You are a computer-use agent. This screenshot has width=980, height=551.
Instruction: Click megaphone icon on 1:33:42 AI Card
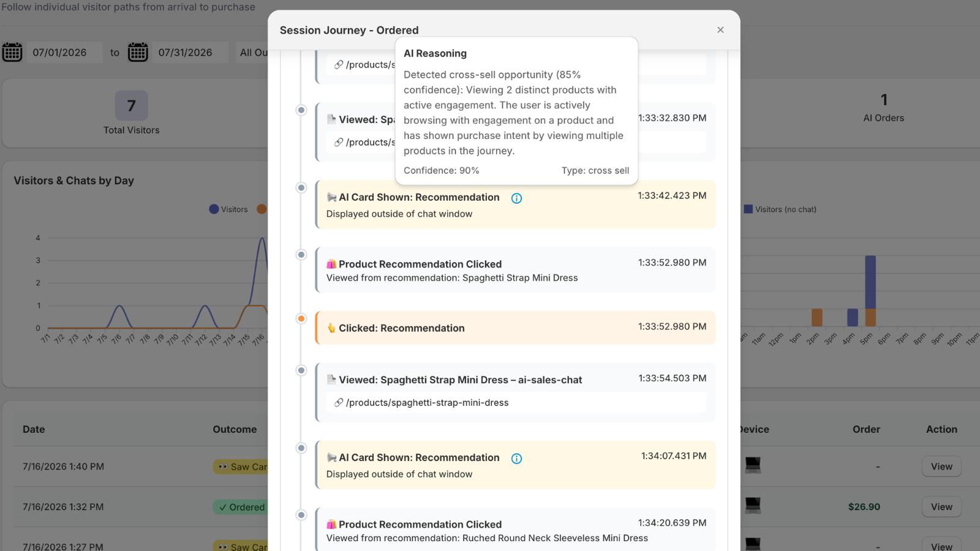331,197
